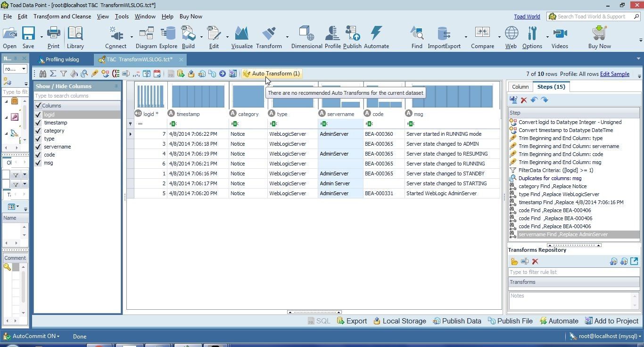Viewport: 644px width, 347px height.
Task: Click the blue arrow circle toolbar icon
Action: (222, 74)
